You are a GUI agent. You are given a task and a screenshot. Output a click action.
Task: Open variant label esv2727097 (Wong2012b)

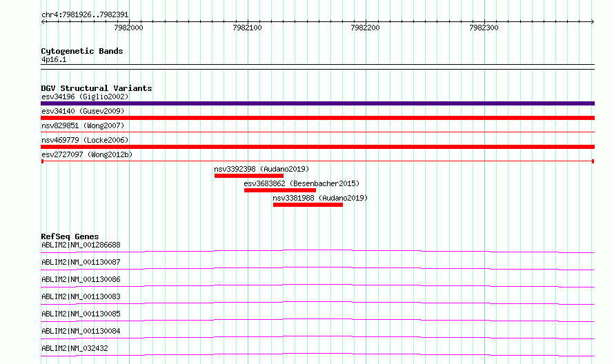(87, 154)
